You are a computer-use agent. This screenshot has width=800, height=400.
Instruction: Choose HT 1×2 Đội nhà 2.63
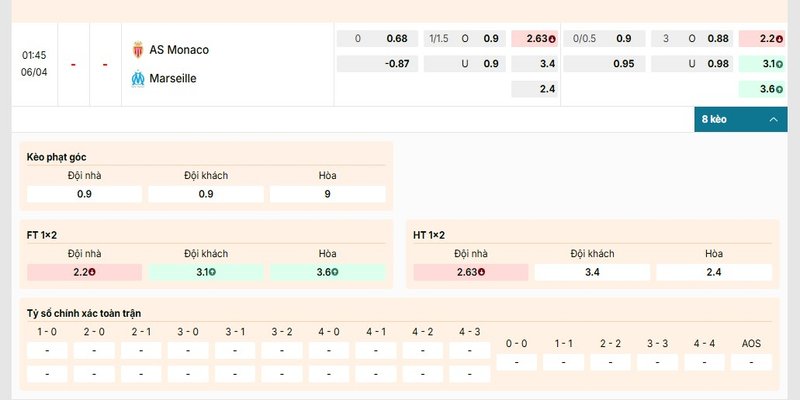click(x=471, y=272)
